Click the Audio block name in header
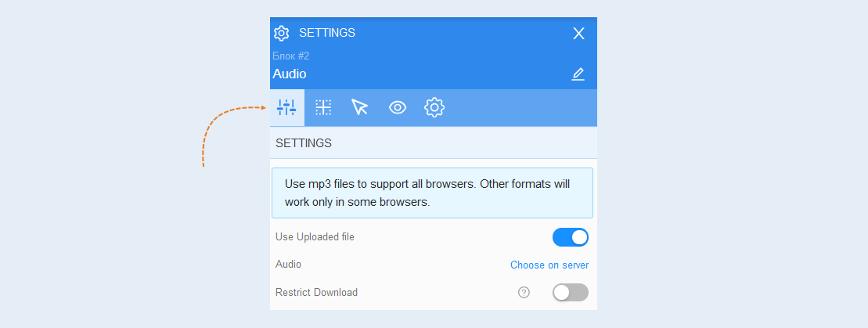868x328 pixels. [x=290, y=74]
